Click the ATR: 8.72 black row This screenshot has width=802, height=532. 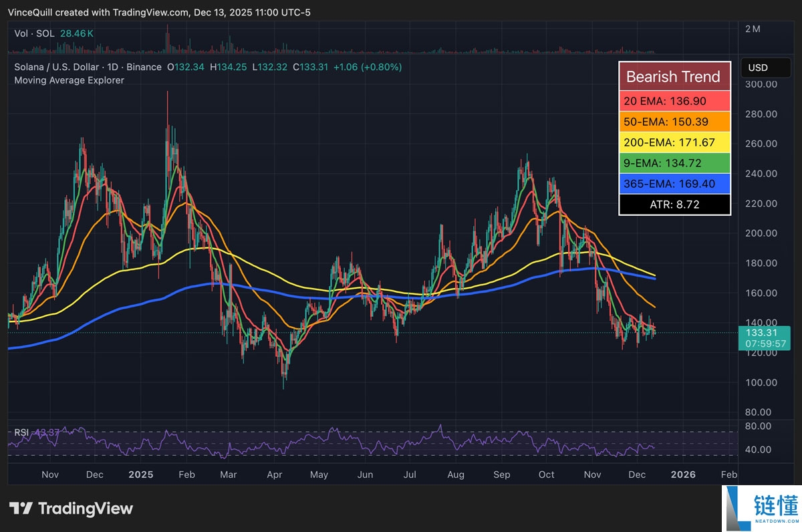tap(674, 205)
